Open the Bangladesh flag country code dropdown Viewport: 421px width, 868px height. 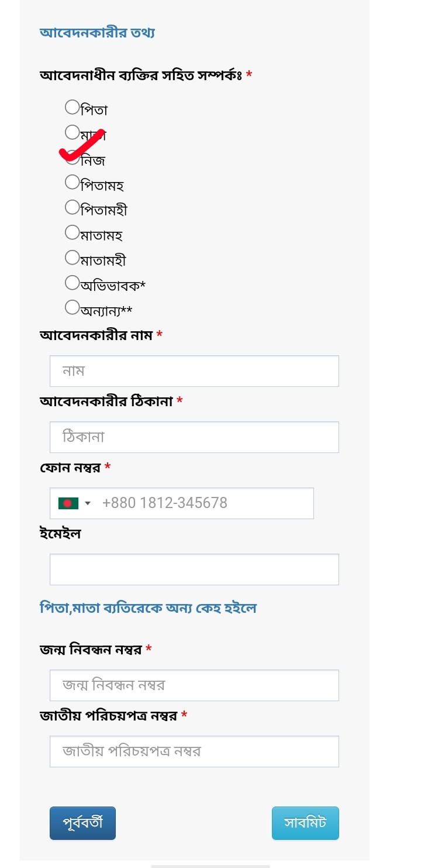[x=75, y=503]
